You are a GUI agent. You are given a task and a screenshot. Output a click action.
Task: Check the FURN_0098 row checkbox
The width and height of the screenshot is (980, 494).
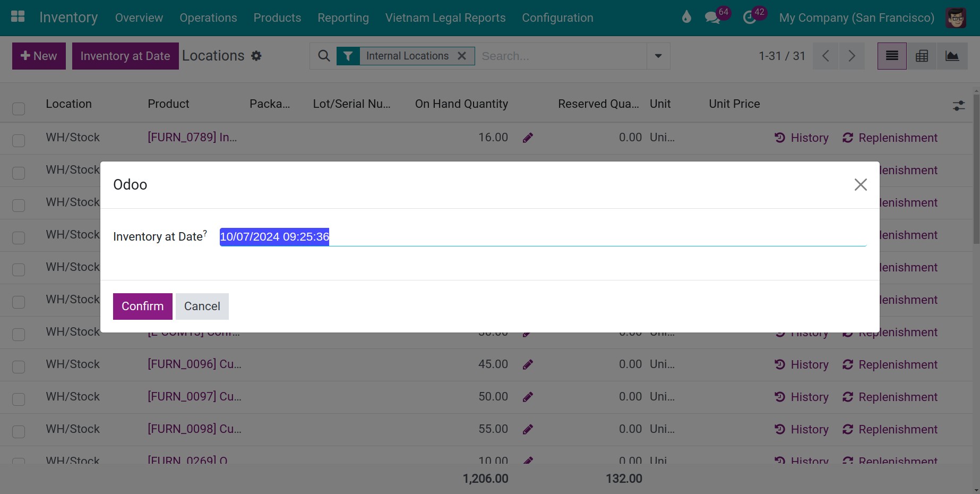19,432
